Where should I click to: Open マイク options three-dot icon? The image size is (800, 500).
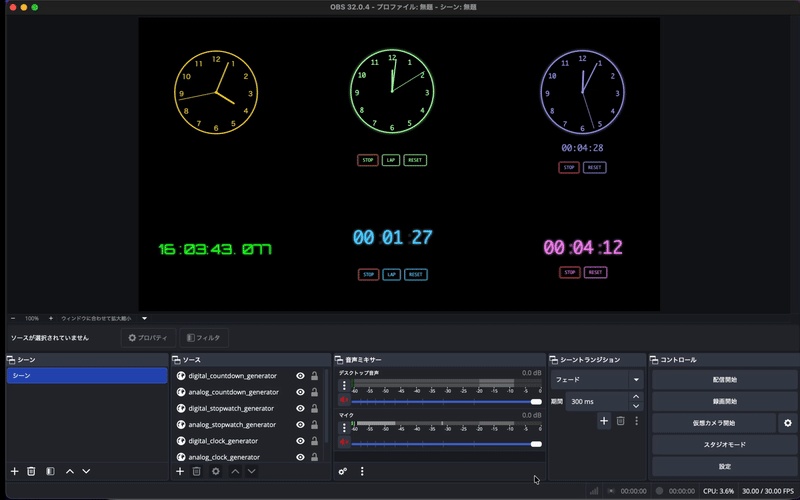click(344, 428)
